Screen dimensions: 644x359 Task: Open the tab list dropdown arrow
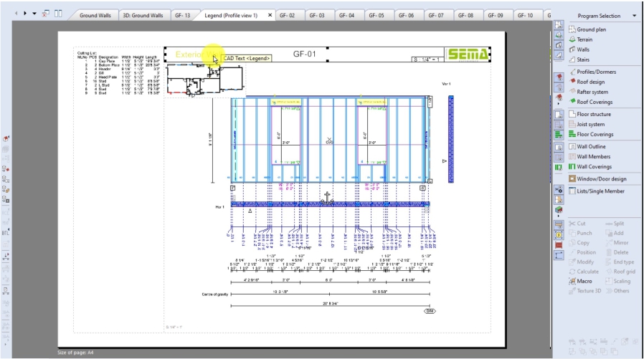34,14
